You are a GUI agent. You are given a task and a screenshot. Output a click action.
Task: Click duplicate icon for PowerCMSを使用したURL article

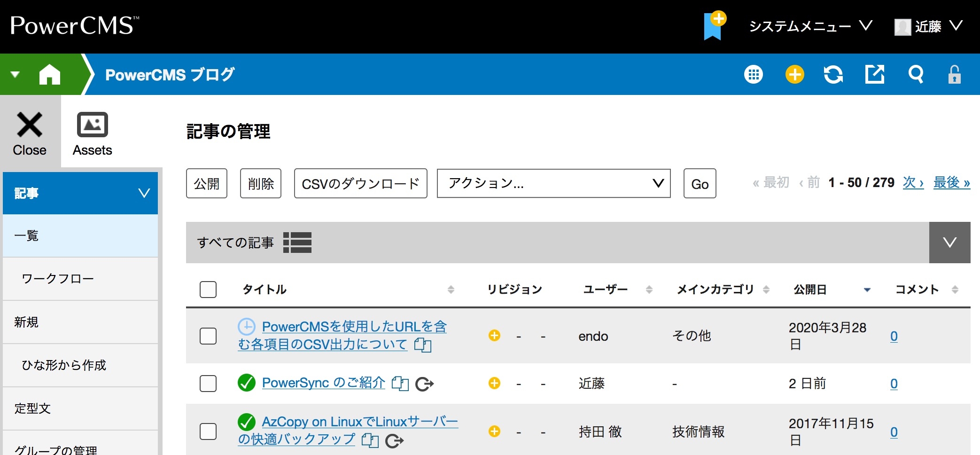pyautogui.click(x=423, y=345)
